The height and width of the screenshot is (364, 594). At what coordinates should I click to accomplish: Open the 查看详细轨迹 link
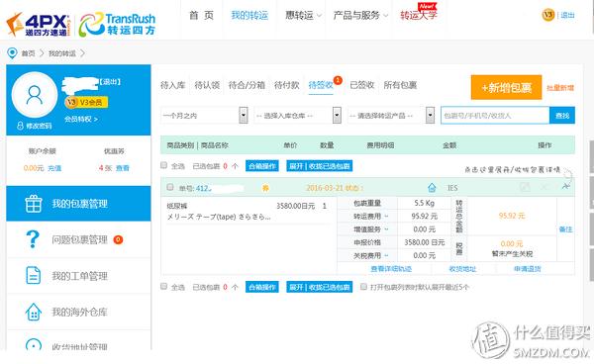(x=391, y=269)
